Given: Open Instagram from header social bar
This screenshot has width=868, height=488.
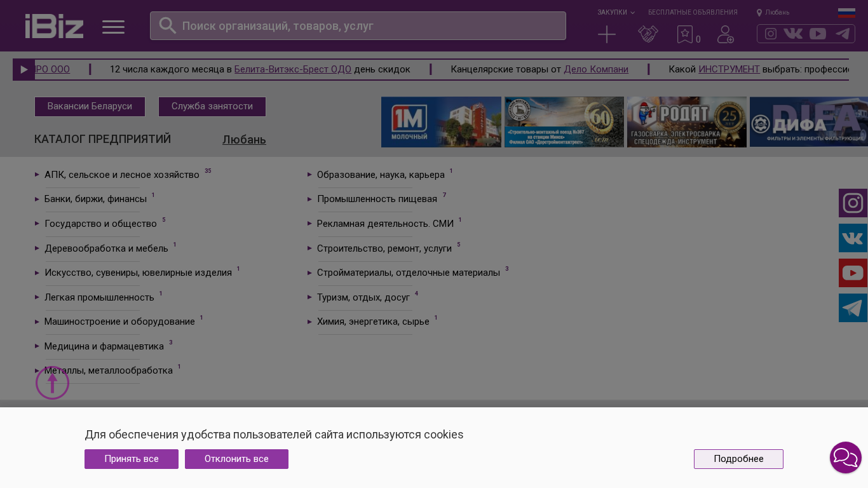Looking at the screenshot, I should 771,34.
